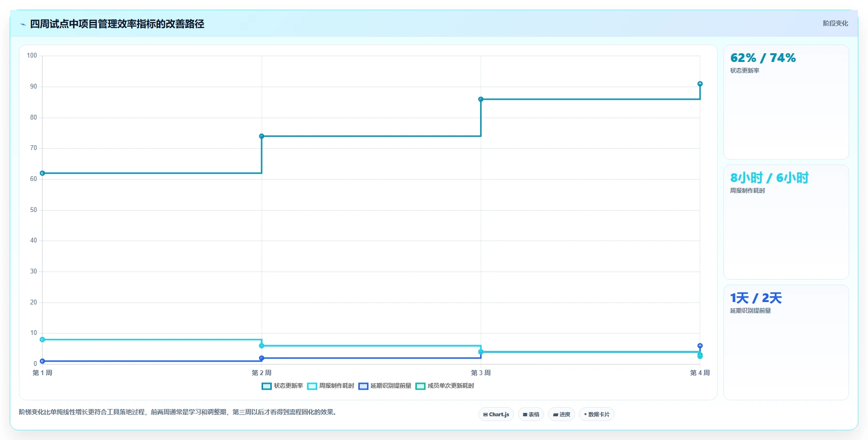Image resolution: width=868 pixels, height=440 pixels.
Task: Click 周报制作耗时 data point at 第 1 周
Action: (43, 340)
